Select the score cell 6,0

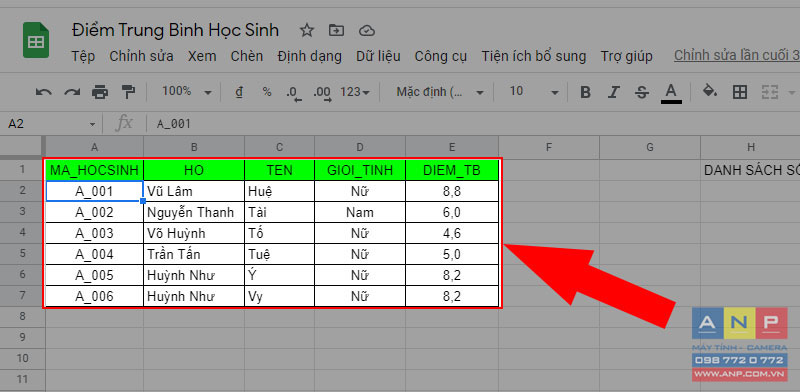pos(452,212)
